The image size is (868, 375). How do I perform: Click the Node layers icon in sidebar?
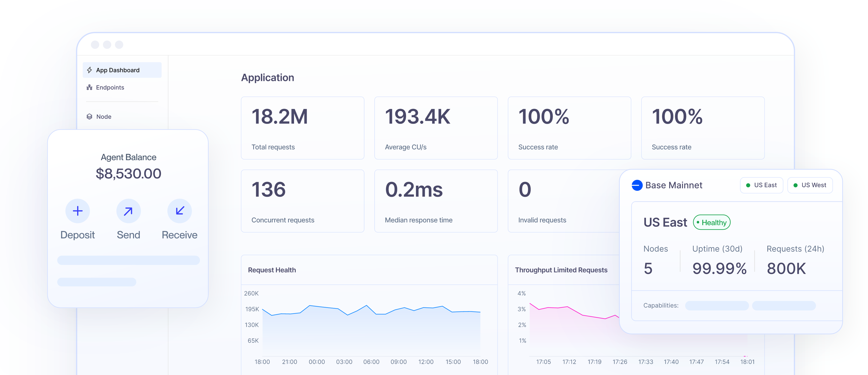[89, 117]
